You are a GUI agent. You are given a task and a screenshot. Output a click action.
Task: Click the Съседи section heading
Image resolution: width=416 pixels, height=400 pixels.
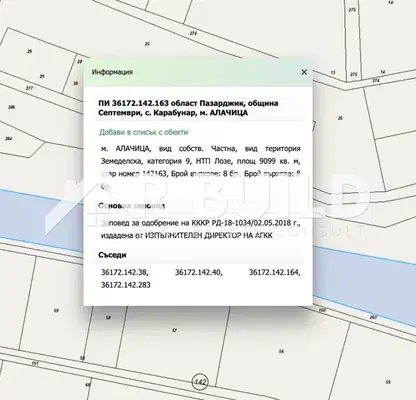point(112,255)
